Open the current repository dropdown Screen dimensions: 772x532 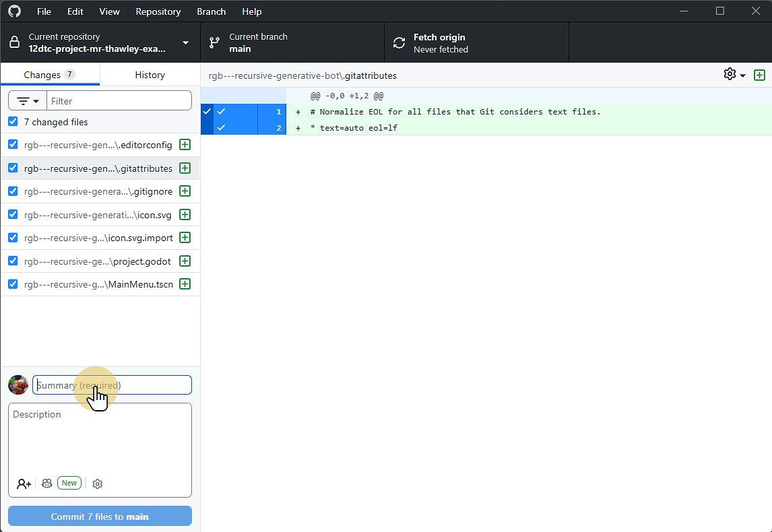tap(100, 42)
